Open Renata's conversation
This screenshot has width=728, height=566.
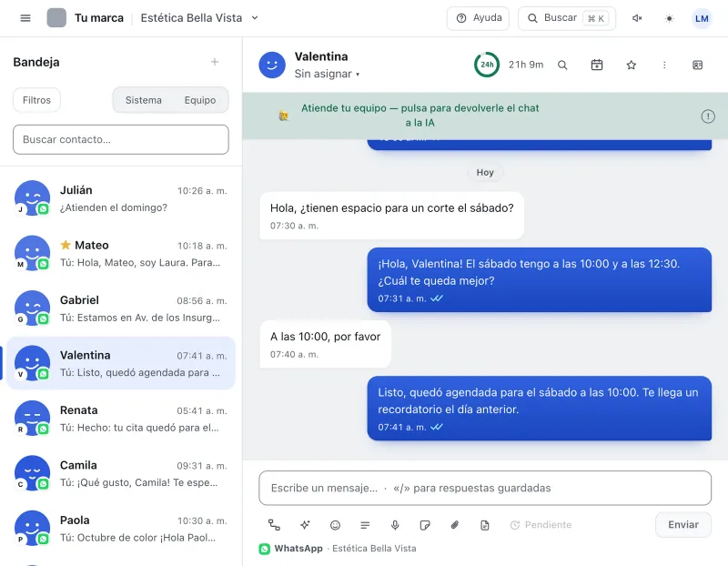click(x=121, y=419)
